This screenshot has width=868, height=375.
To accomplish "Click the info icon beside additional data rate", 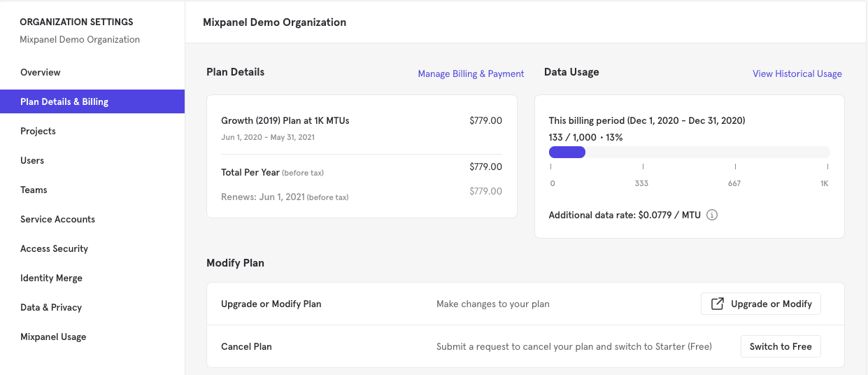I will (x=712, y=215).
